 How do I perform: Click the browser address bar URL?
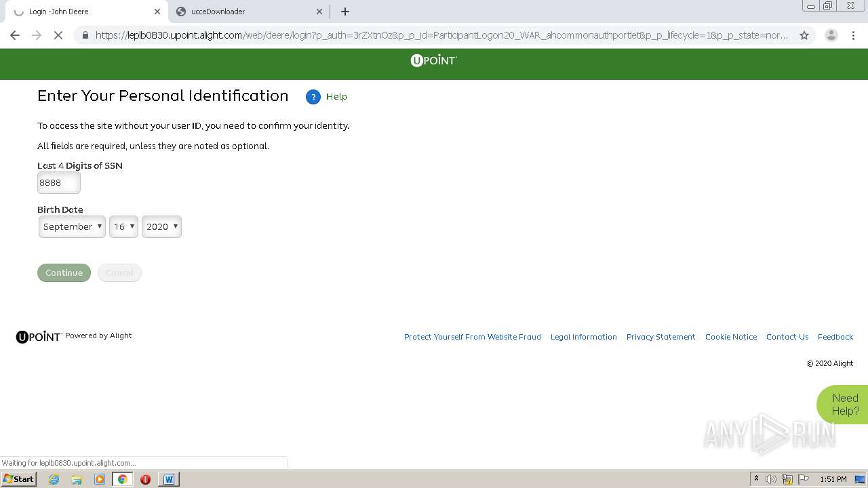pyautogui.click(x=441, y=35)
